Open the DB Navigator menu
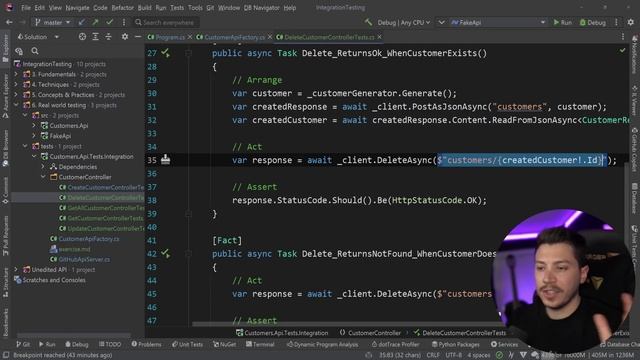The width and height of the screenshot is (640, 360). (261, 7)
